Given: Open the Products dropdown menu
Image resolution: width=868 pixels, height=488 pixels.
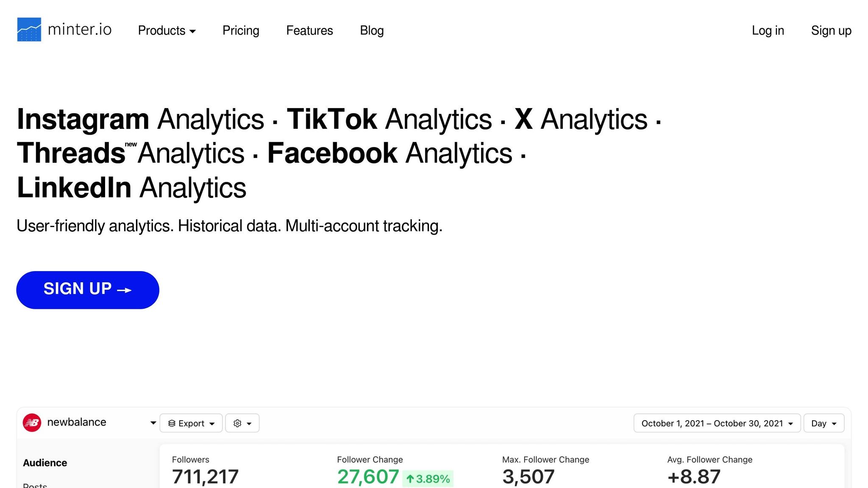Looking at the screenshot, I should tap(167, 30).
